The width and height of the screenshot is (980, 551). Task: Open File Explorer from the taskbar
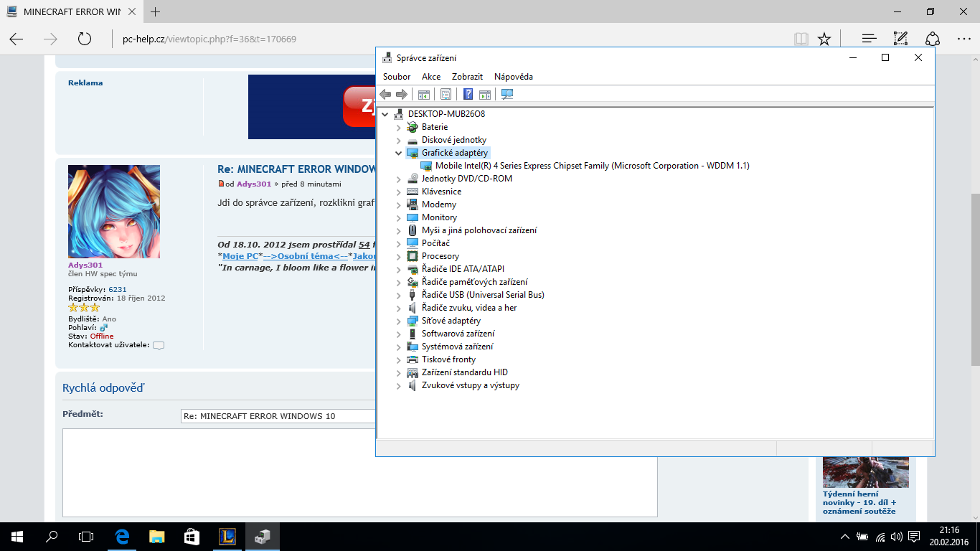(x=157, y=536)
